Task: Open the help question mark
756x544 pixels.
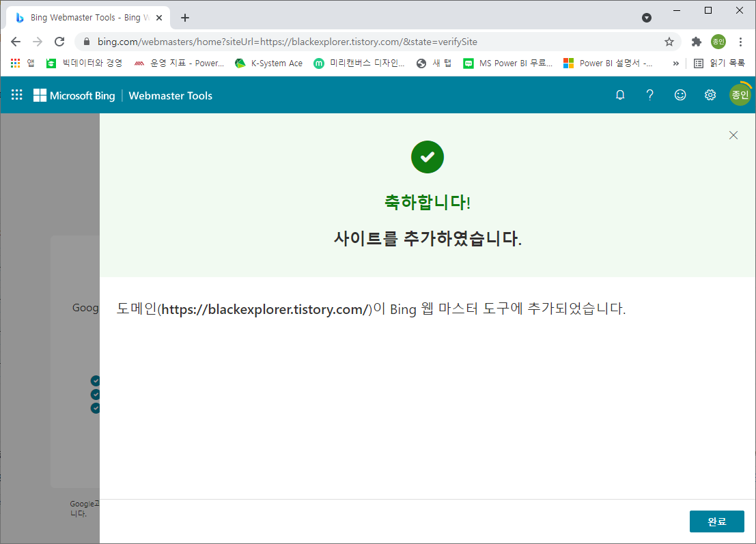Action: click(650, 95)
